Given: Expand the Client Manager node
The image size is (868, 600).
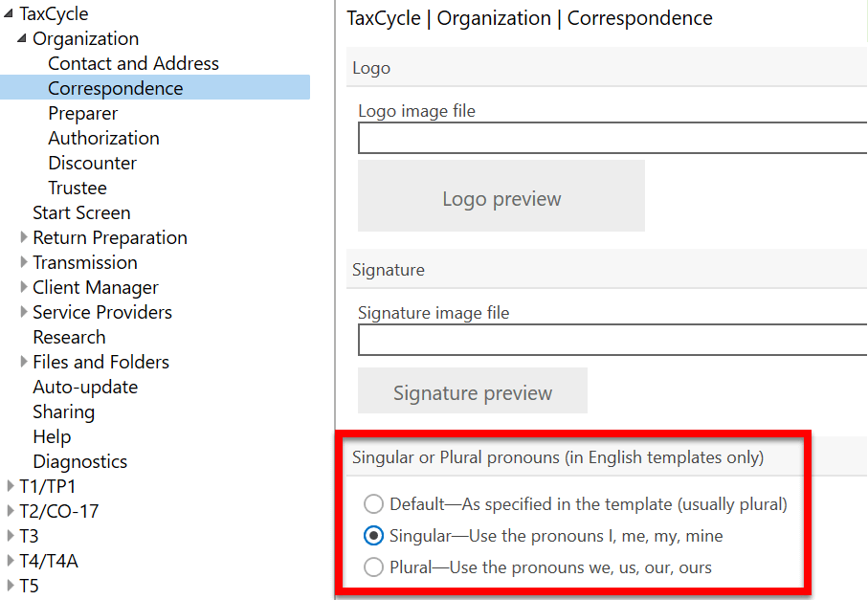Looking at the screenshot, I should [24, 287].
